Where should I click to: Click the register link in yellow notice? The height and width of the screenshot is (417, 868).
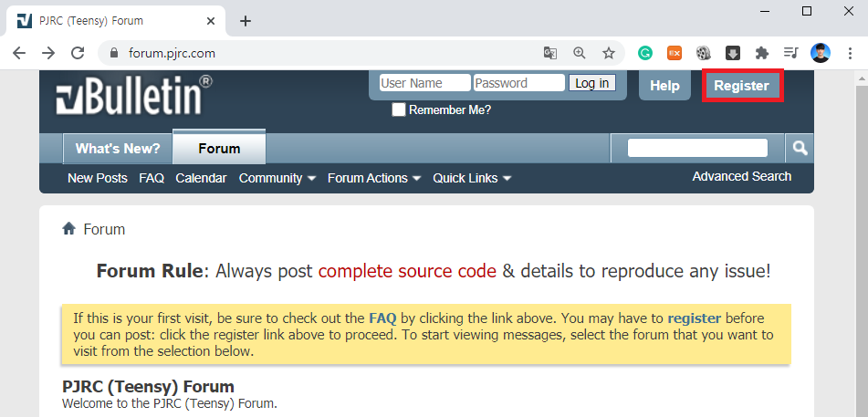click(695, 318)
